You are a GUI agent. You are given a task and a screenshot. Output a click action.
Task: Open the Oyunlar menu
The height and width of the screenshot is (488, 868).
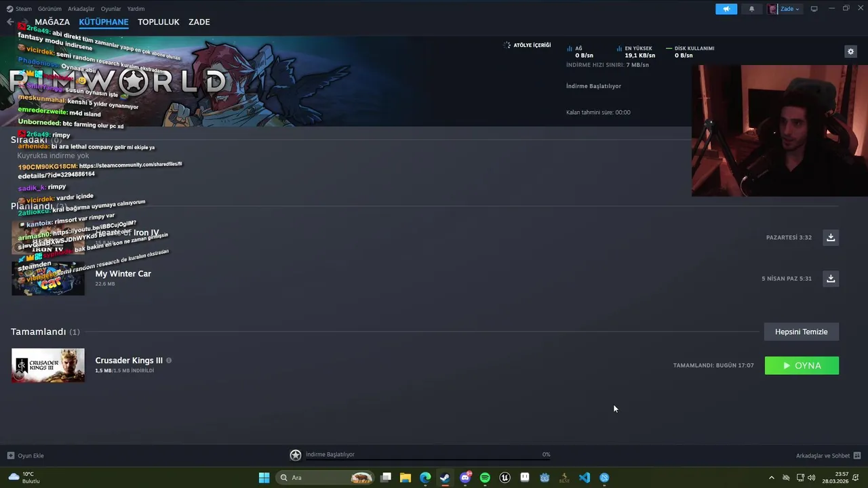pos(111,9)
